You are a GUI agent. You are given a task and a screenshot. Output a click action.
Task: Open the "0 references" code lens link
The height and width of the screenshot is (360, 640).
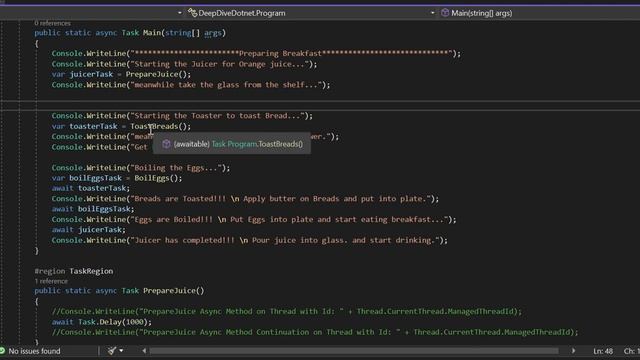point(52,23)
